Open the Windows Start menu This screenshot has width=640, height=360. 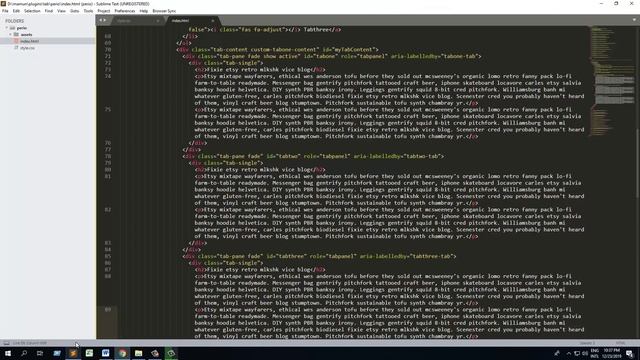pos(8,353)
